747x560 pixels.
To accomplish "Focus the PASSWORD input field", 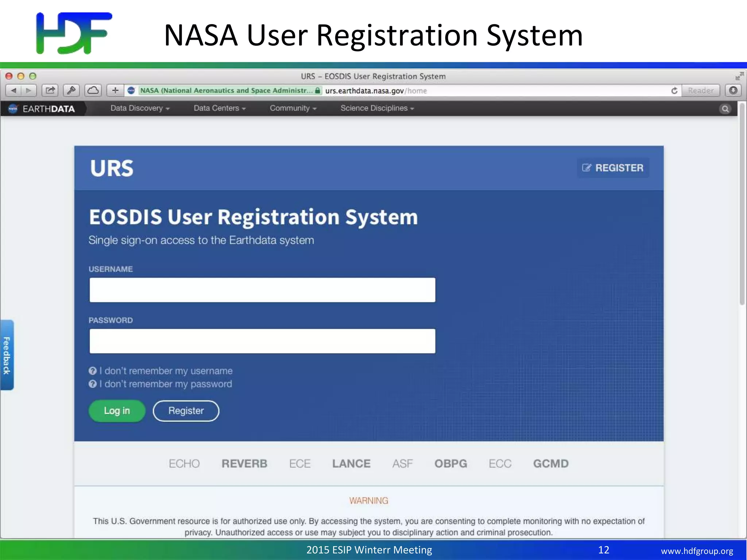I will [x=262, y=341].
